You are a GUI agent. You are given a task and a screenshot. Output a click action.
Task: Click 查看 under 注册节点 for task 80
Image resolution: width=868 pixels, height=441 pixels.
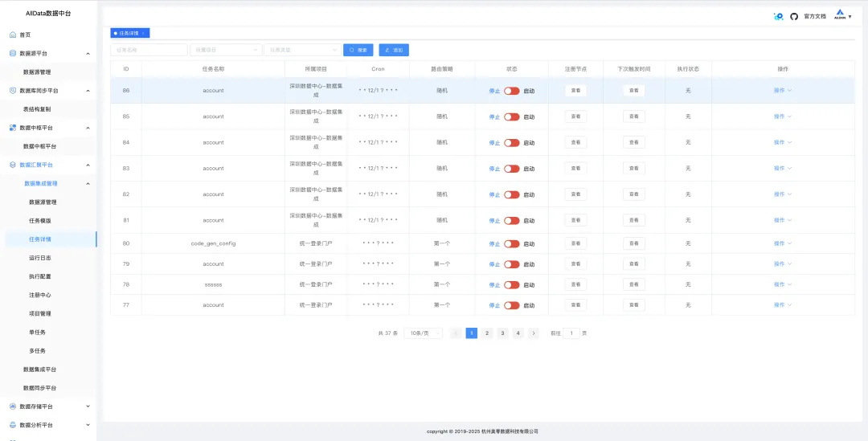tap(575, 243)
